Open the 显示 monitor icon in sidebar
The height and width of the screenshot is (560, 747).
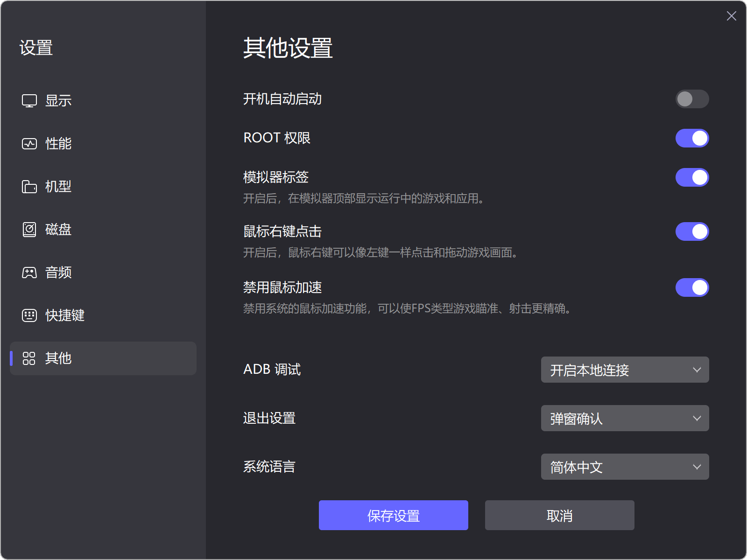29,100
